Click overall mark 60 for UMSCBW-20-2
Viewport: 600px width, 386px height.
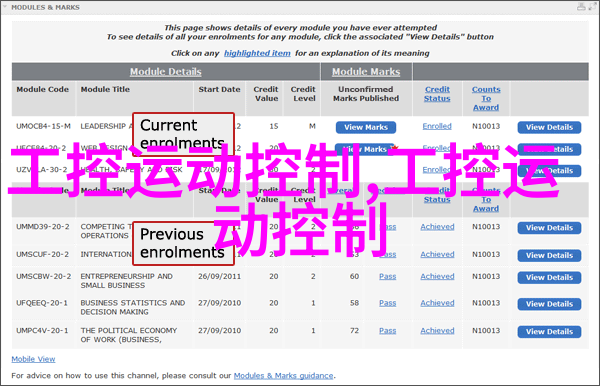(x=354, y=276)
